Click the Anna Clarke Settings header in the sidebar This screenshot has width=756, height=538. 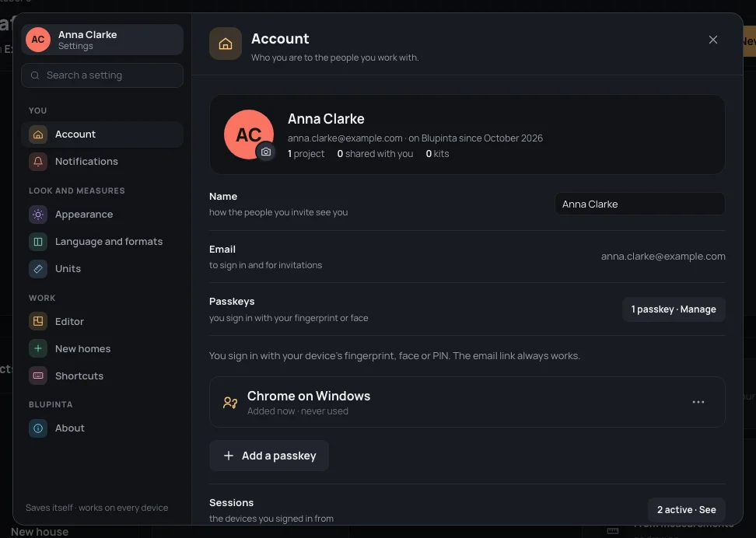[102, 40]
